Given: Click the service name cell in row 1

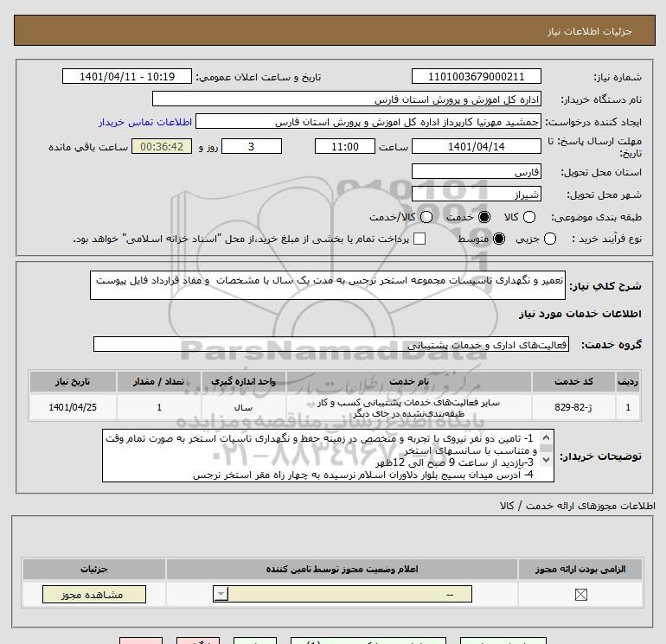Looking at the screenshot, I should coord(409,407).
